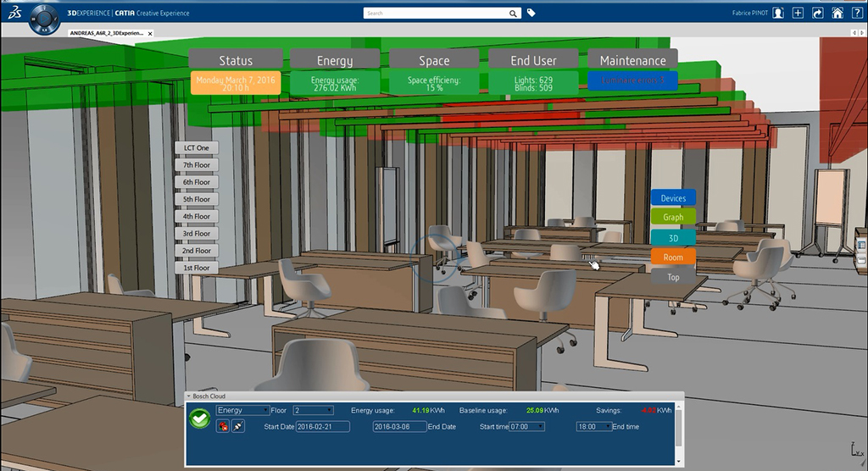Screen dimensions: 868x471
Task: Toggle the Room view button
Action: tap(673, 258)
